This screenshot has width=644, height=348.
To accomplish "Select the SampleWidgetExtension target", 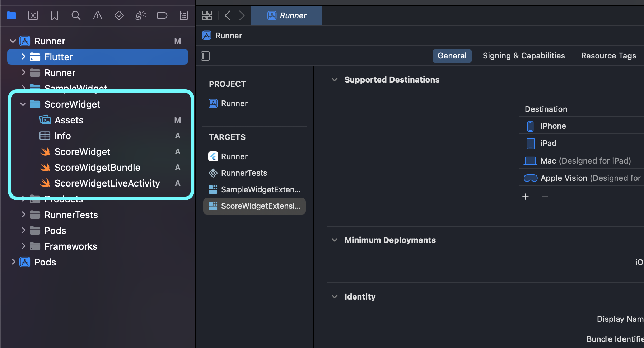I will click(255, 189).
